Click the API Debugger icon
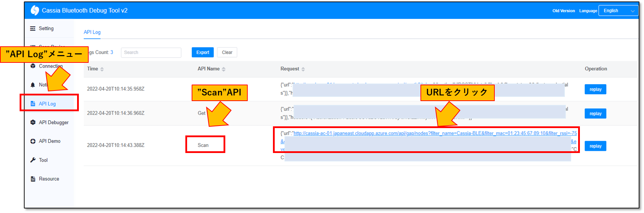This screenshot has height=213, width=644. (x=33, y=122)
